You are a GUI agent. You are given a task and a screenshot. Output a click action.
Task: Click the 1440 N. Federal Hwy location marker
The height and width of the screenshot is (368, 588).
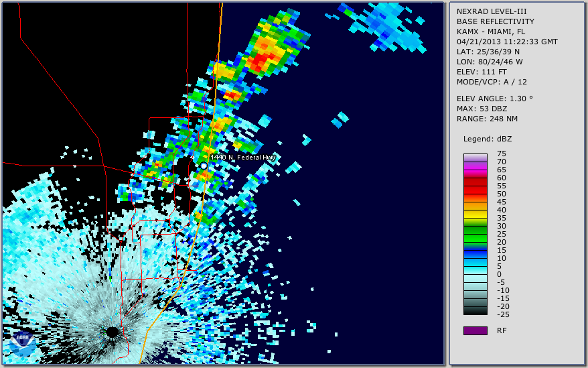tap(204, 166)
